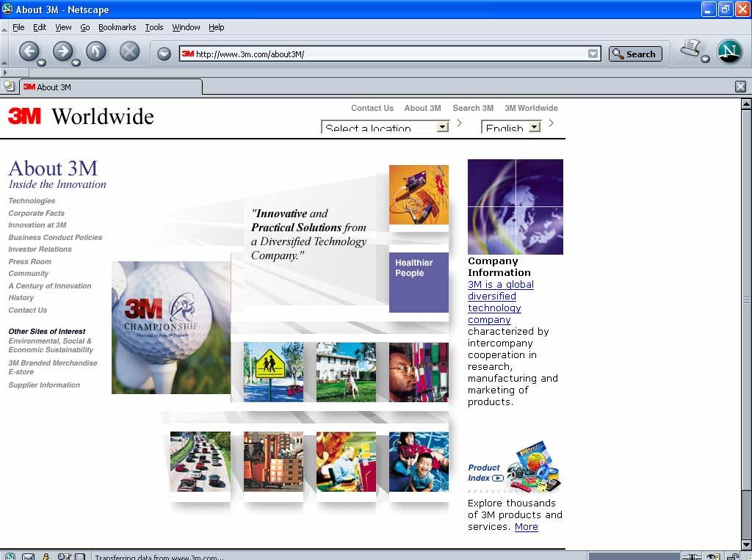The width and height of the screenshot is (752, 560).
Task: Click the round button left of the URL bar
Action: [164, 54]
